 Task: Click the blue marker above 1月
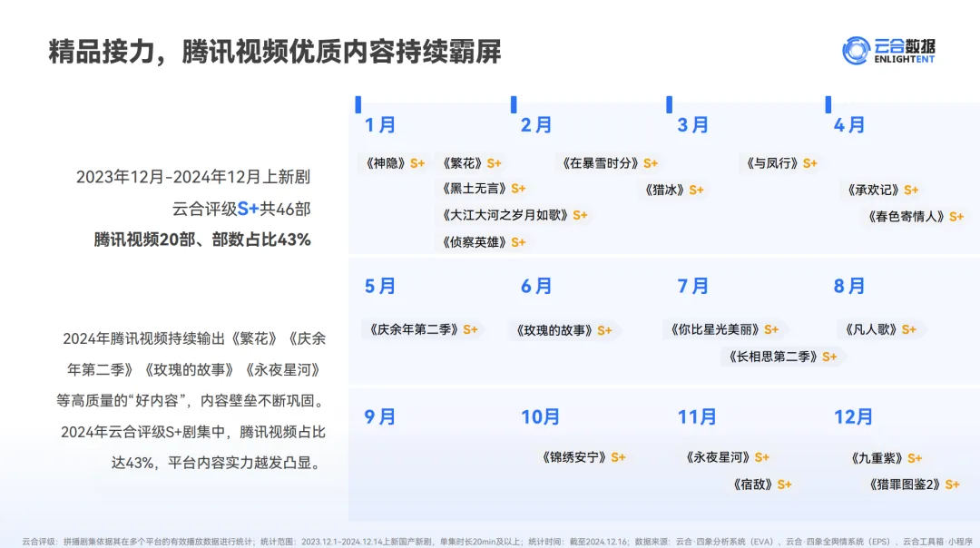[x=358, y=104]
